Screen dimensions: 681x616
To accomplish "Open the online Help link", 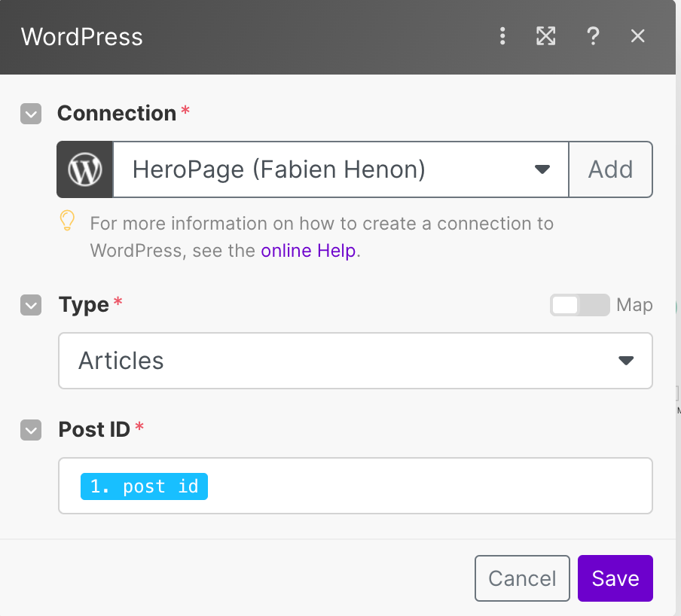I will pos(308,251).
